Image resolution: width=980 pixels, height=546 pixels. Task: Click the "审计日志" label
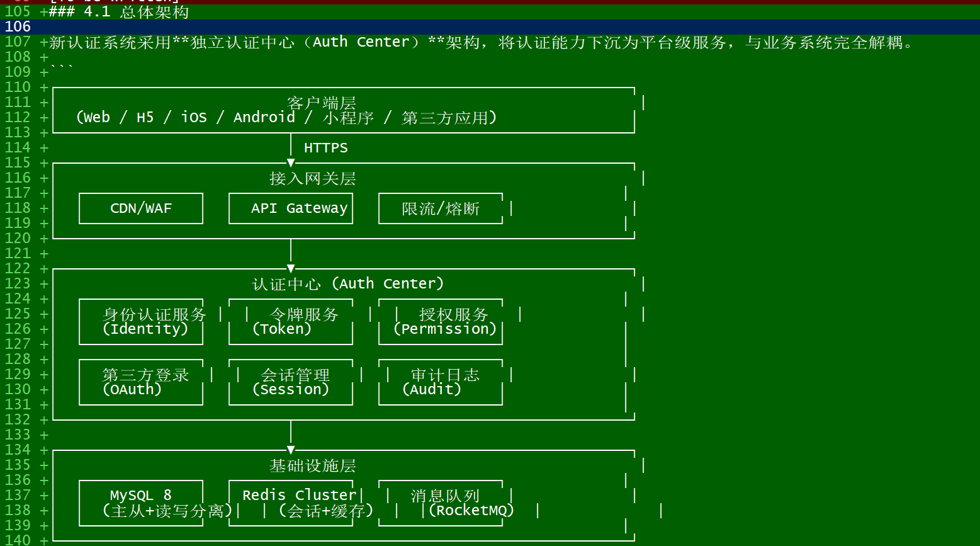(445, 375)
